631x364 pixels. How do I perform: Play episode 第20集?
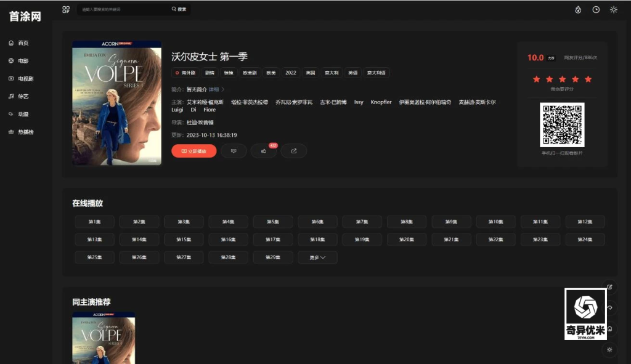[x=407, y=240]
